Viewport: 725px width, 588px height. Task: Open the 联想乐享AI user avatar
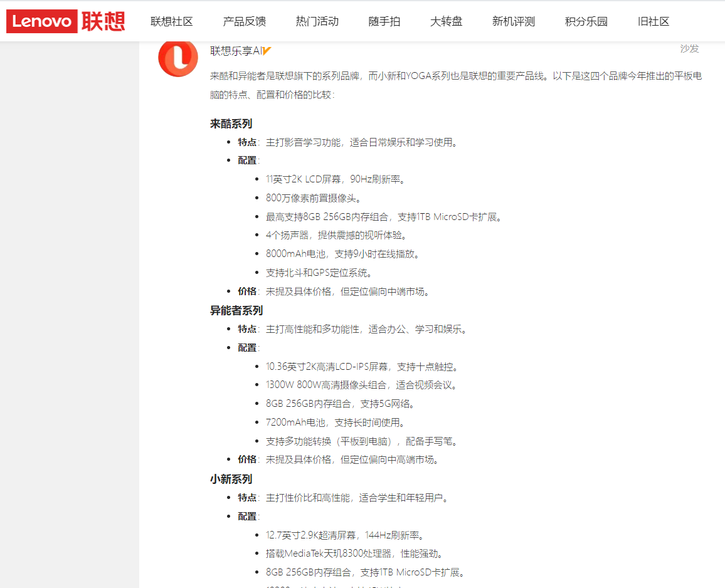point(178,57)
